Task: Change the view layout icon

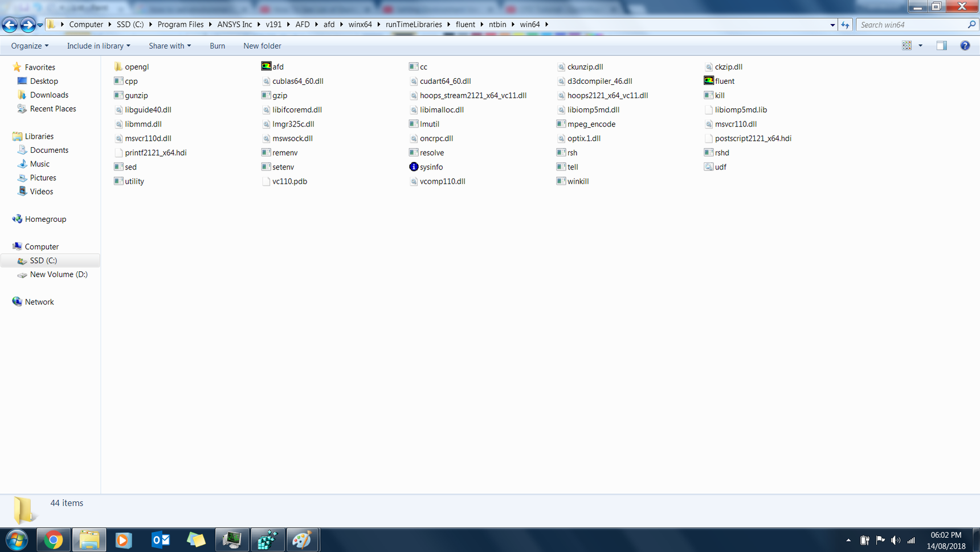Action: (906, 46)
